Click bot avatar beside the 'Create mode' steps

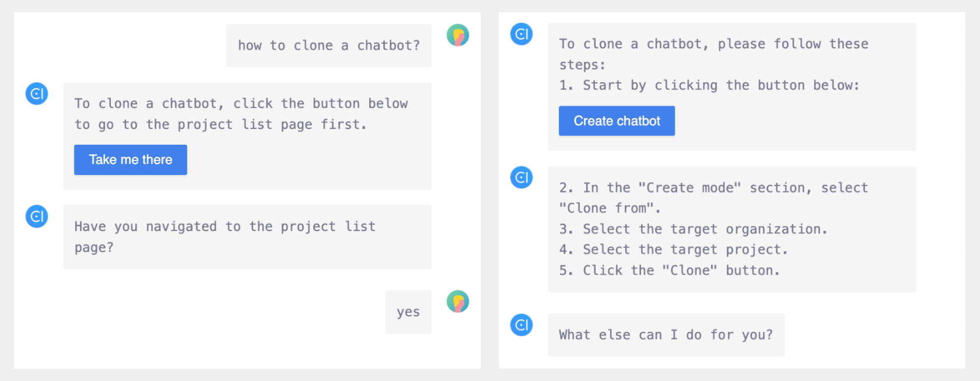(521, 177)
